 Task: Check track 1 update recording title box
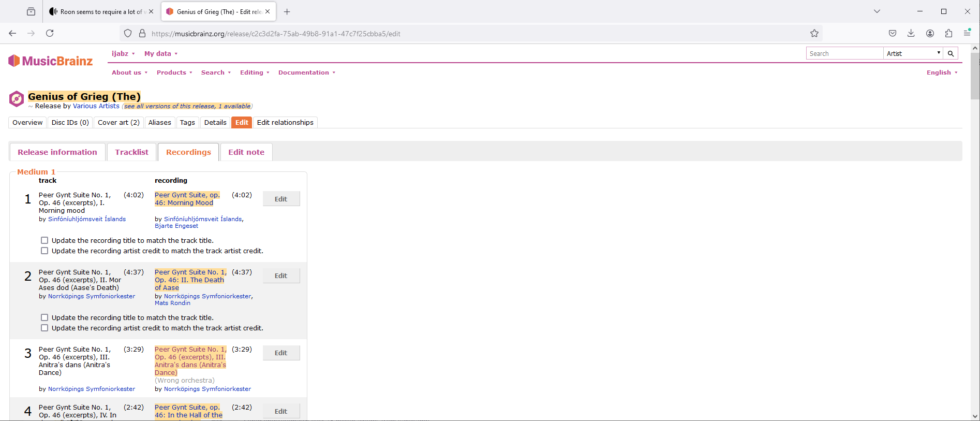(44, 240)
